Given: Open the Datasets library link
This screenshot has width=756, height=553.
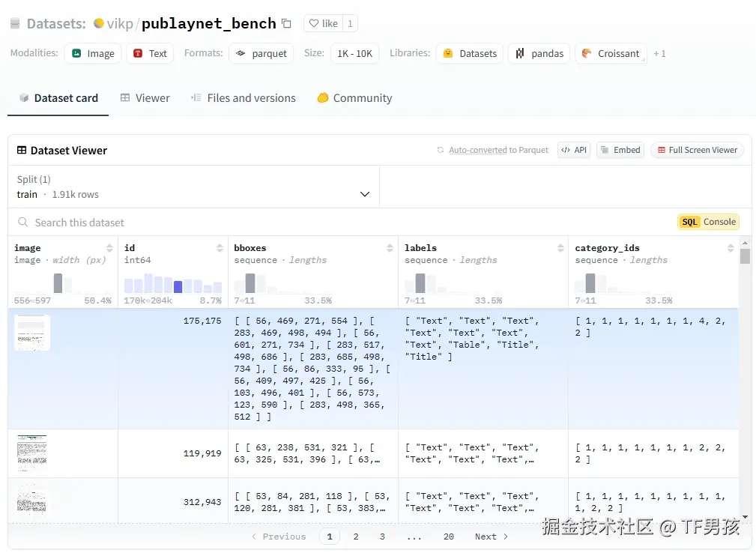Looking at the screenshot, I should pos(469,53).
